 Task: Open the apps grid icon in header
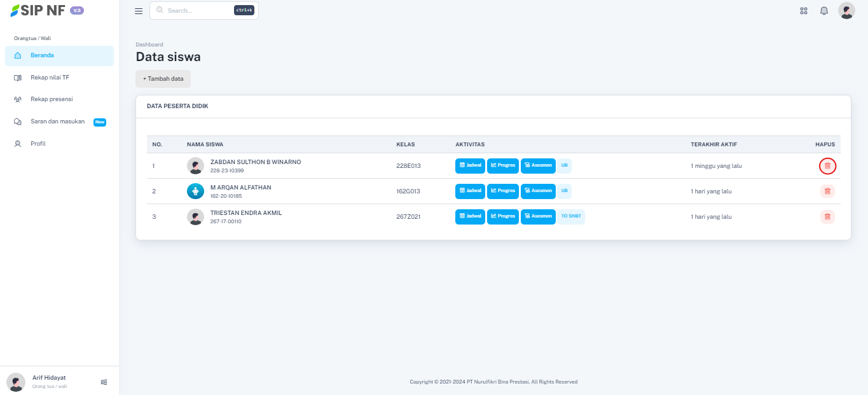pyautogui.click(x=804, y=11)
